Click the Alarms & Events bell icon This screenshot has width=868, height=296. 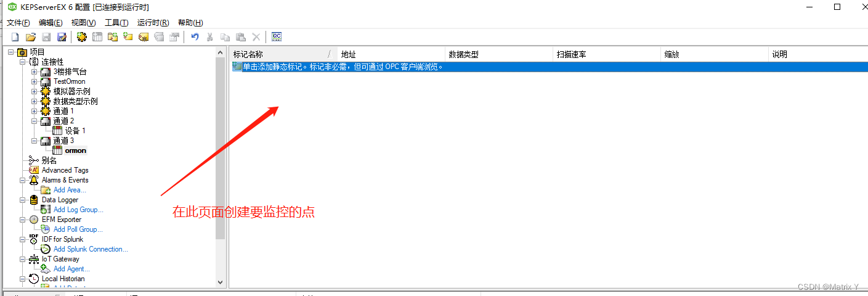pos(34,180)
